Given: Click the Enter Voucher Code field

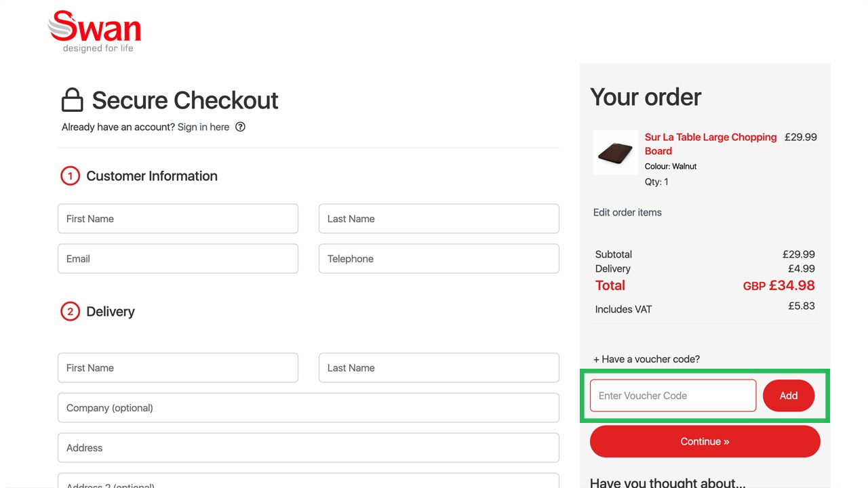Looking at the screenshot, I should pos(672,395).
